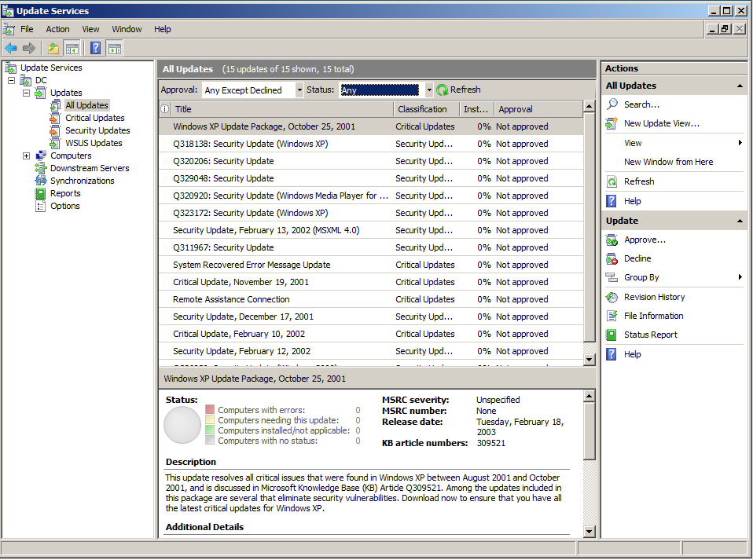Click the File Information icon
This screenshot has height=560, width=753.
tap(612, 316)
